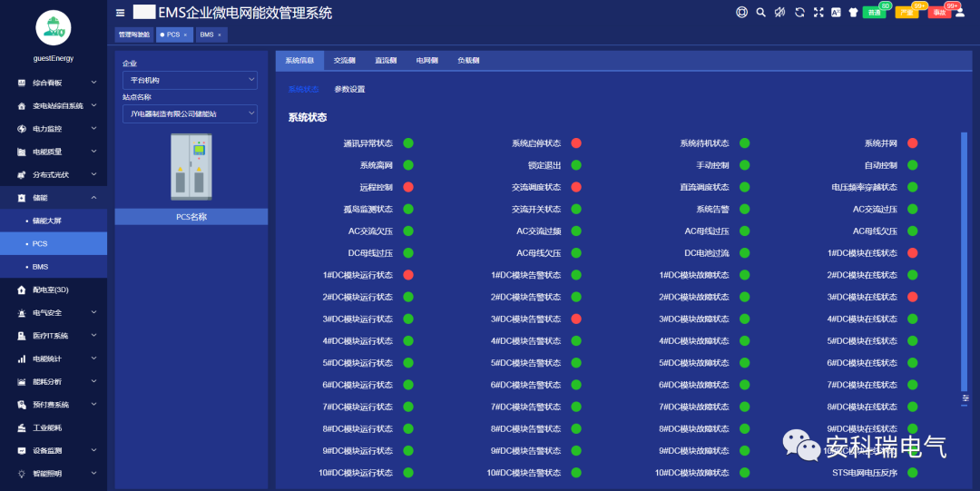Click the 能耗分析 sidebar icon
980x491 pixels.
[21, 381]
